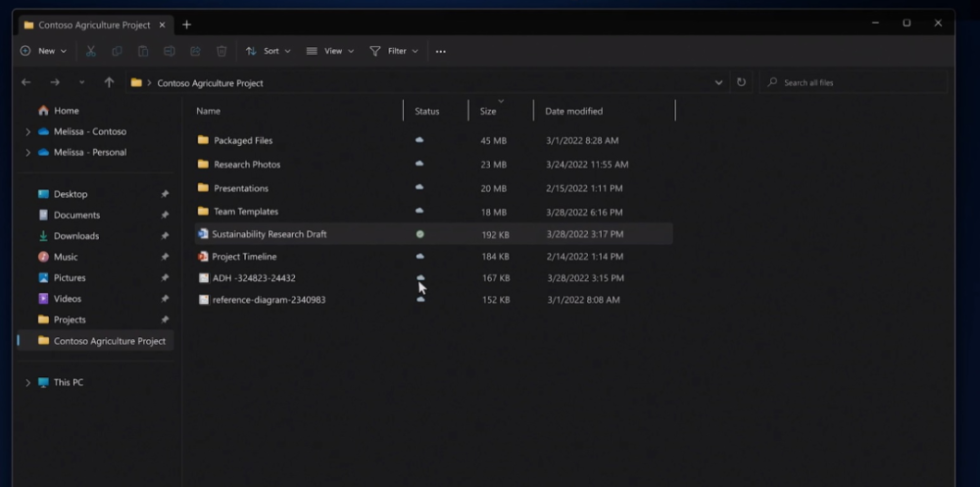Add a new tab with plus button

186,24
